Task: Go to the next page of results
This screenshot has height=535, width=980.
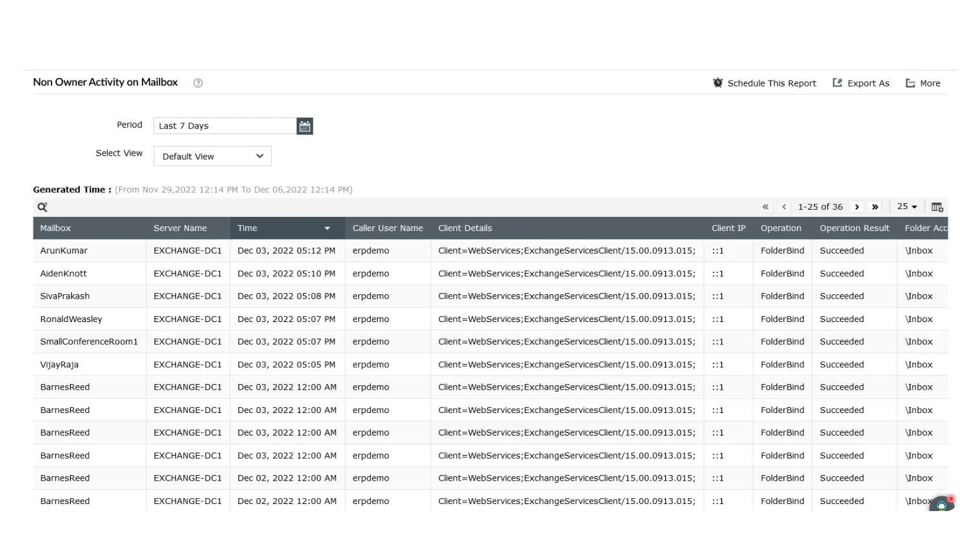Action: coord(857,207)
